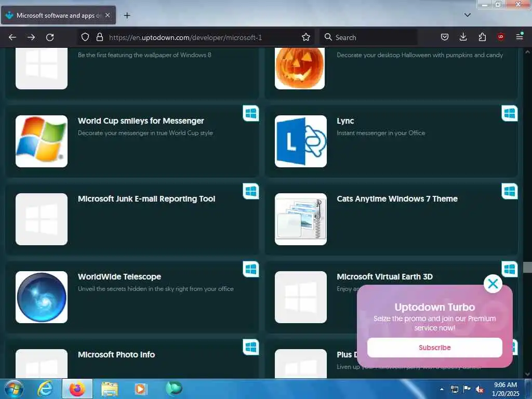
Task: Open World Cup smileys for Messenger
Action: 141,121
